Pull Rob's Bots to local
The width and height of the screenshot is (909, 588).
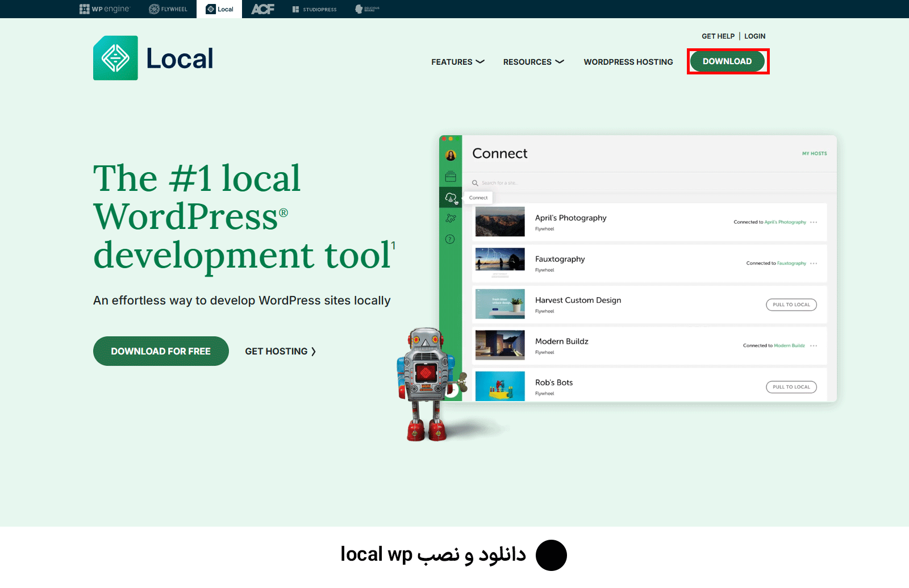[791, 387]
